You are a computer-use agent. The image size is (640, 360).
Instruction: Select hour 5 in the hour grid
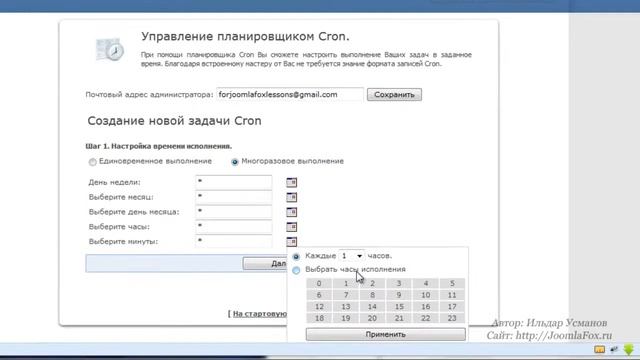click(452, 283)
